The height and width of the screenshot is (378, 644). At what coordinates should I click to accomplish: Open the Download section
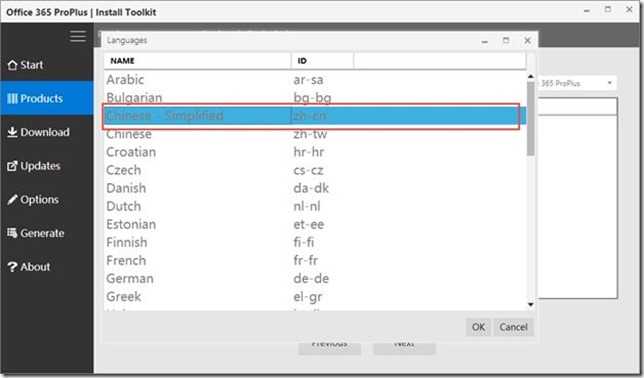[x=47, y=132]
